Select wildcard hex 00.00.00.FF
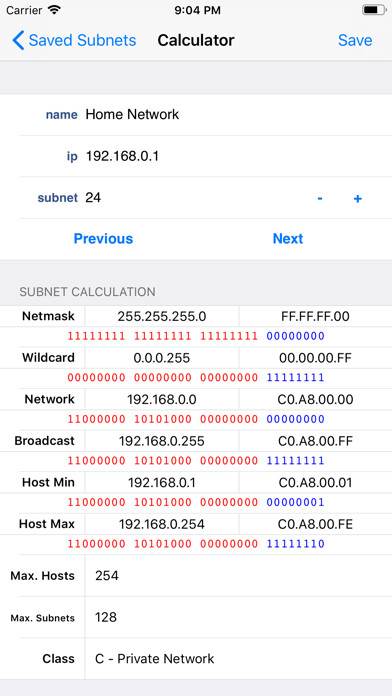 315,358
